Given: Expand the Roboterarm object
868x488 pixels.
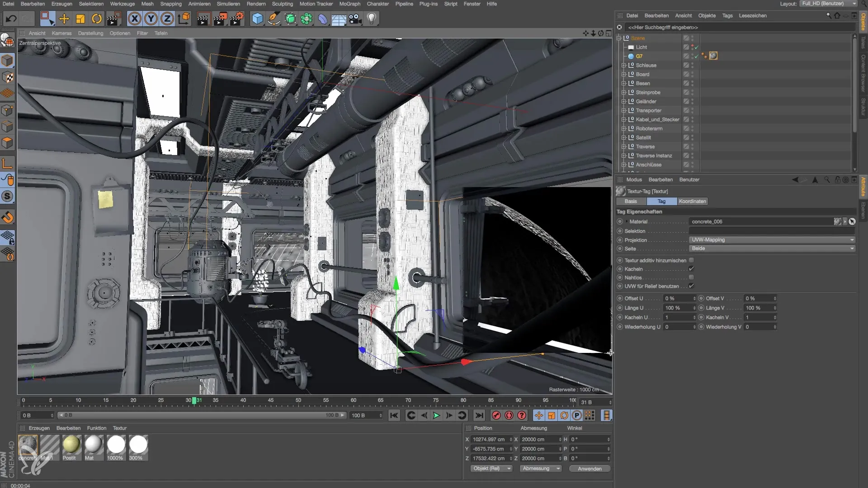Looking at the screenshot, I should [624, 128].
